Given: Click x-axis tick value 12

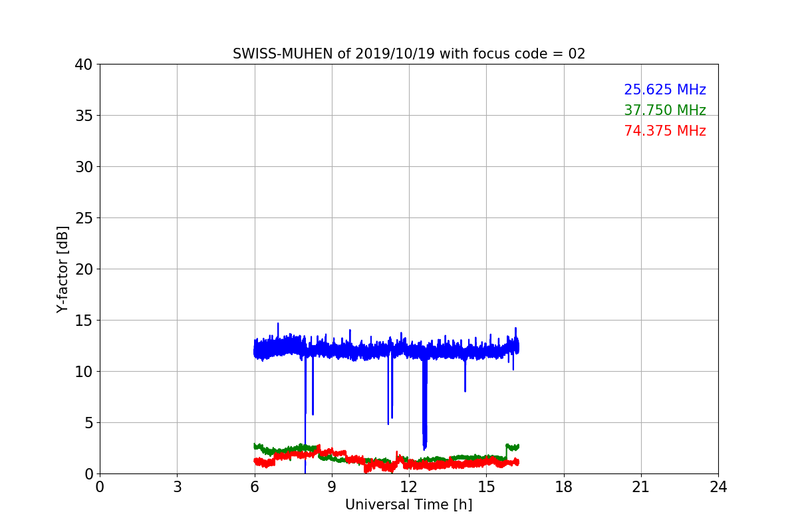Looking at the screenshot, I should [409, 487].
